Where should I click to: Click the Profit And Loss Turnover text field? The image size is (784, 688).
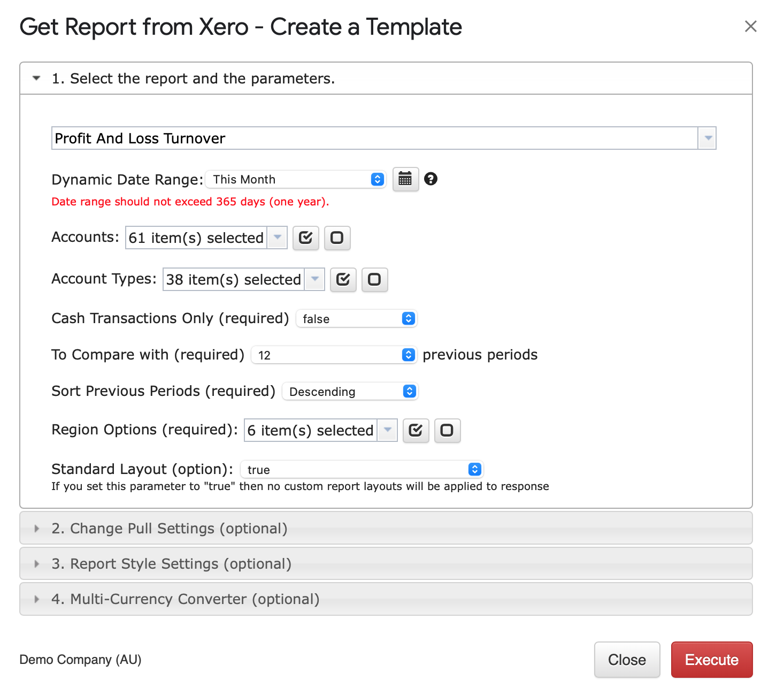point(374,138)
